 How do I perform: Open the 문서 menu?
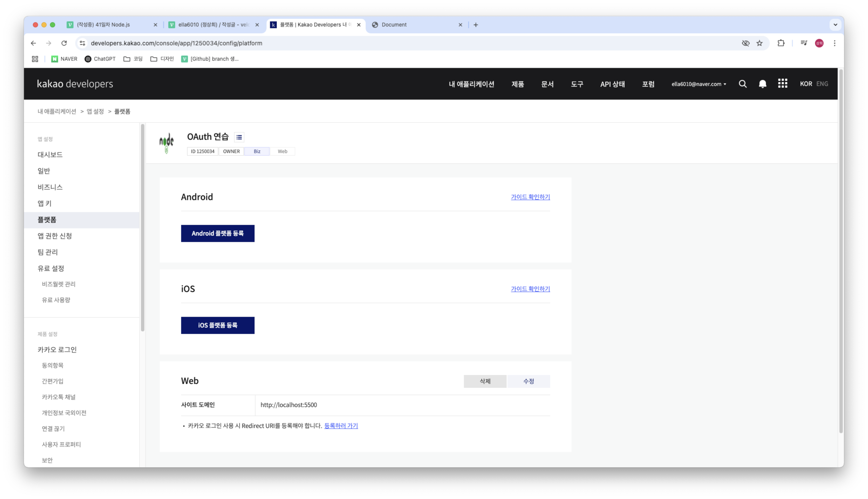547,84
